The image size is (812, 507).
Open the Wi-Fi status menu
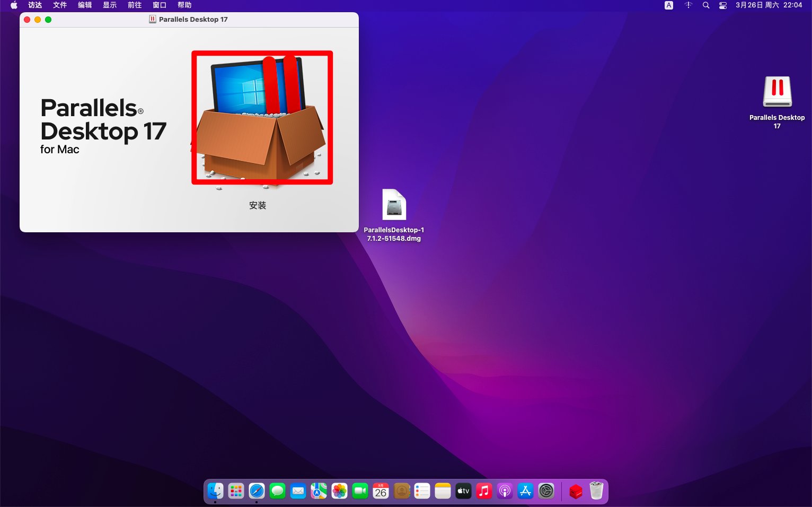(x=688, y=5)
